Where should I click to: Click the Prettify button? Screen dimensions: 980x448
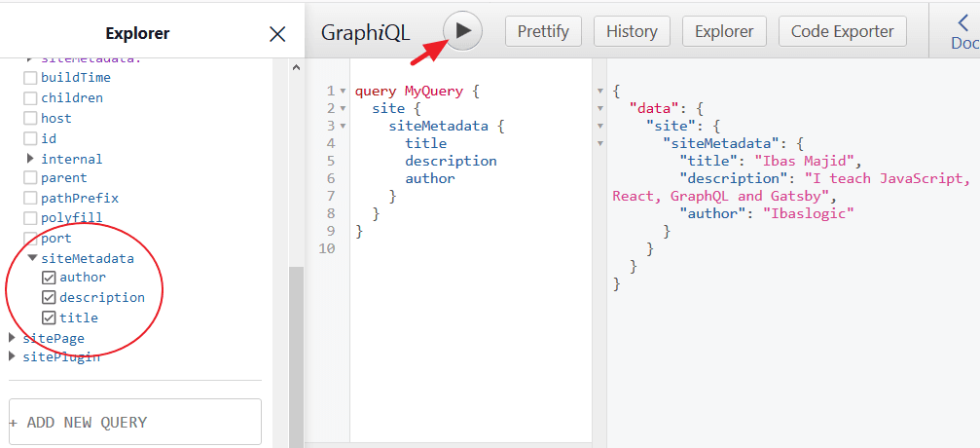pyautogui.click(x=543, y=31)
